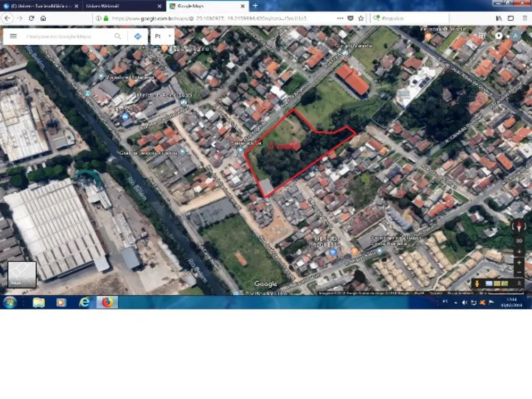Open the Pt language dropdown

click(162, 36)
